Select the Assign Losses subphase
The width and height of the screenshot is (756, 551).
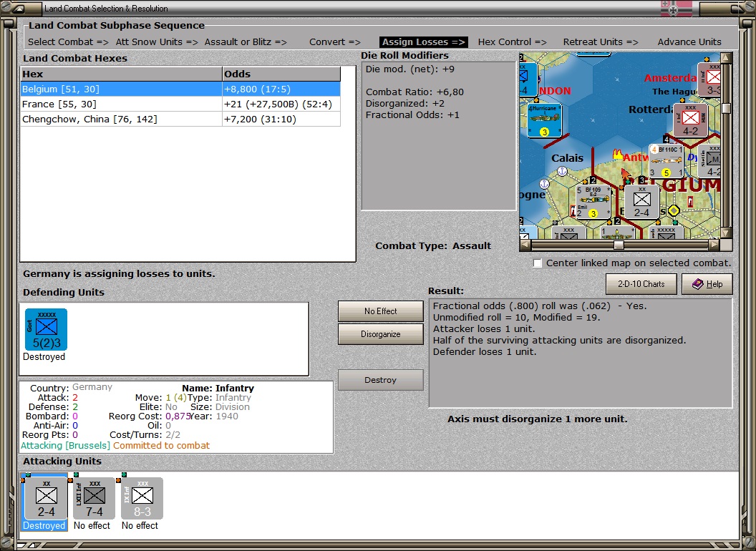point(423,42)
